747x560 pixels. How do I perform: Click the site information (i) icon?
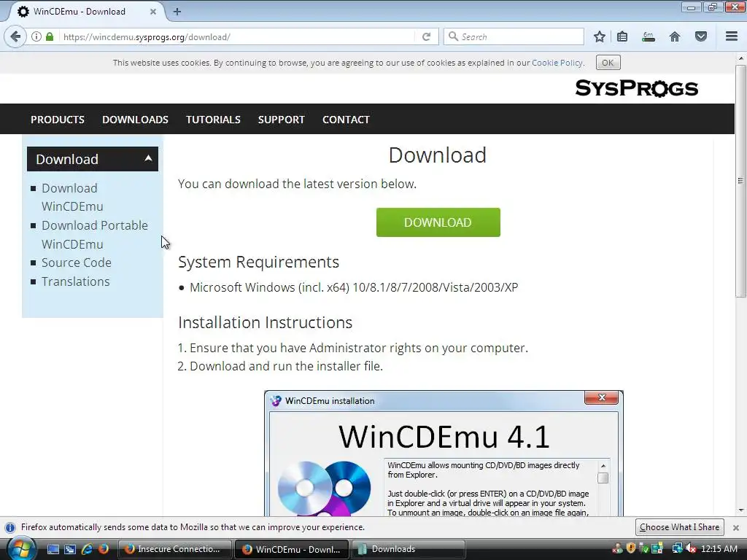36,36
